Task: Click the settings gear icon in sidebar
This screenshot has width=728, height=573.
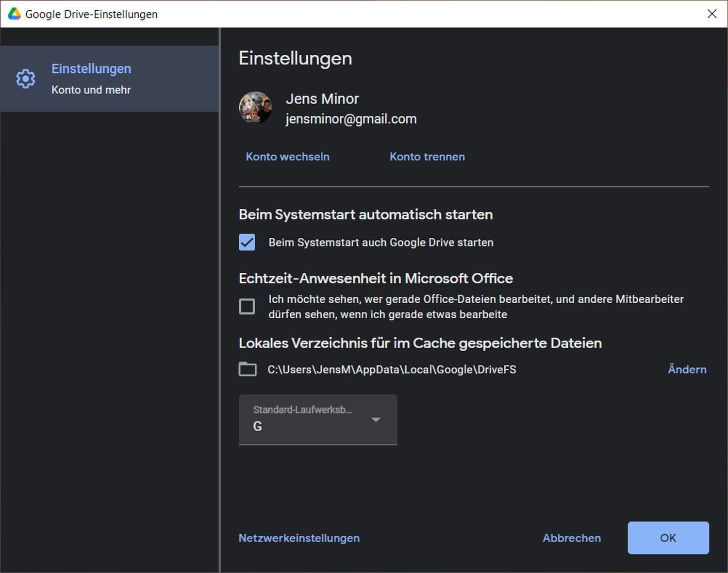Action: click(26, 79)
